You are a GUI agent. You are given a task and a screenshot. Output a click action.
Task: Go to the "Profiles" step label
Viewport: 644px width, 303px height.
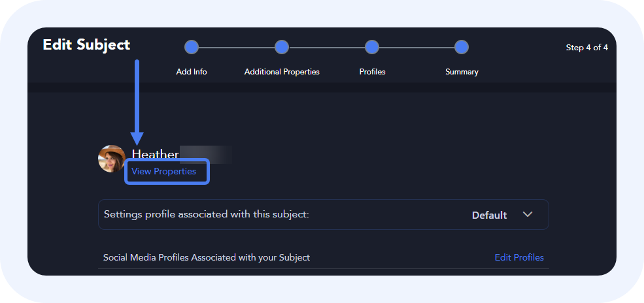(372, 72)
